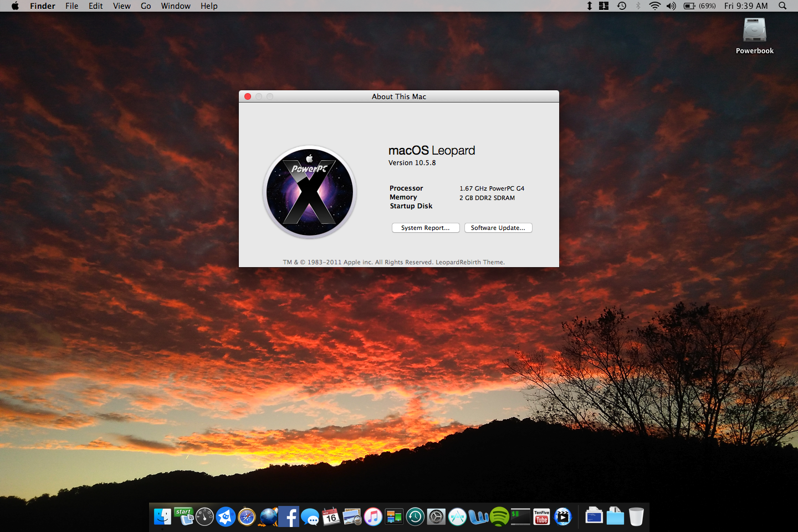The width and height of the screenshot is (798, 532).
Task: Launch Safari compass icon in Dock
Action: point(247,516)
